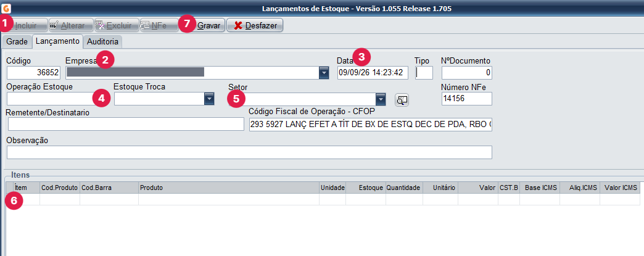Switch to the Grade tab
This screenshot has height=256, width=644.
(17, 41)
